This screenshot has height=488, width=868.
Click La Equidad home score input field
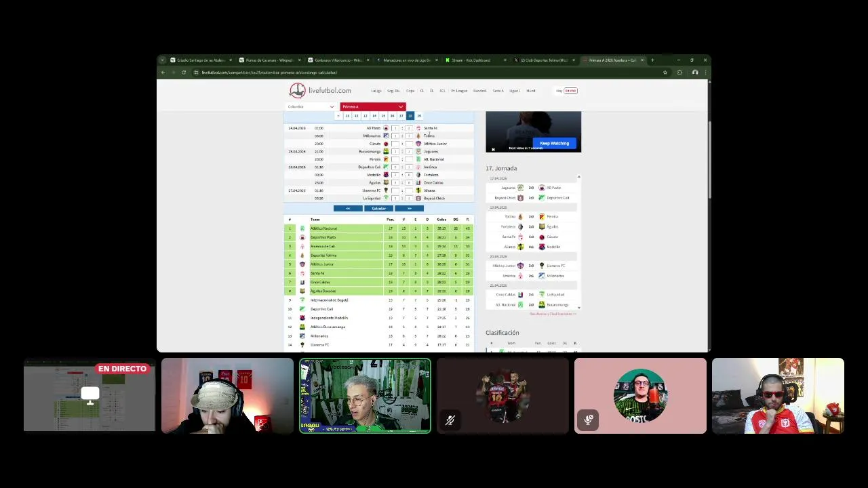395,198
